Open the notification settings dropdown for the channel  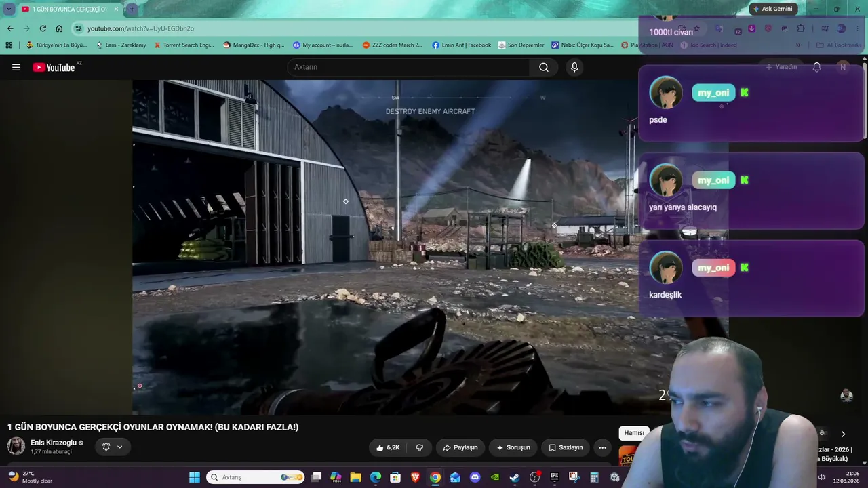(113, 447)
